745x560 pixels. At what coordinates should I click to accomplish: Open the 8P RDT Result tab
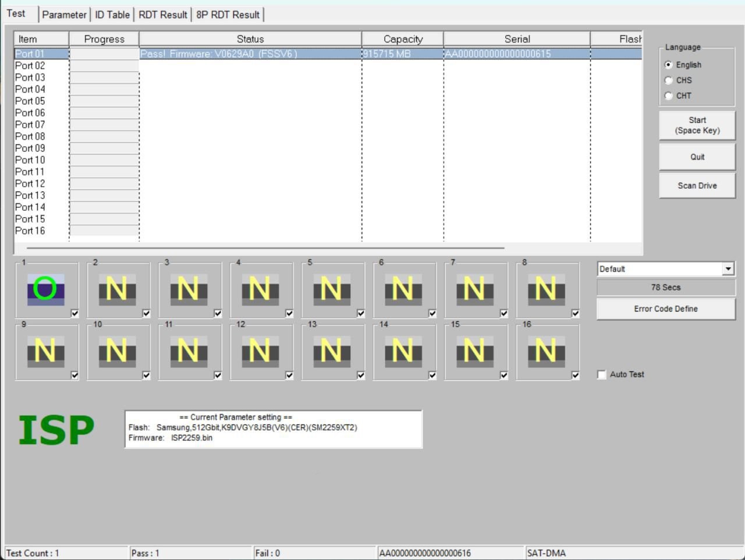point(228,15)
